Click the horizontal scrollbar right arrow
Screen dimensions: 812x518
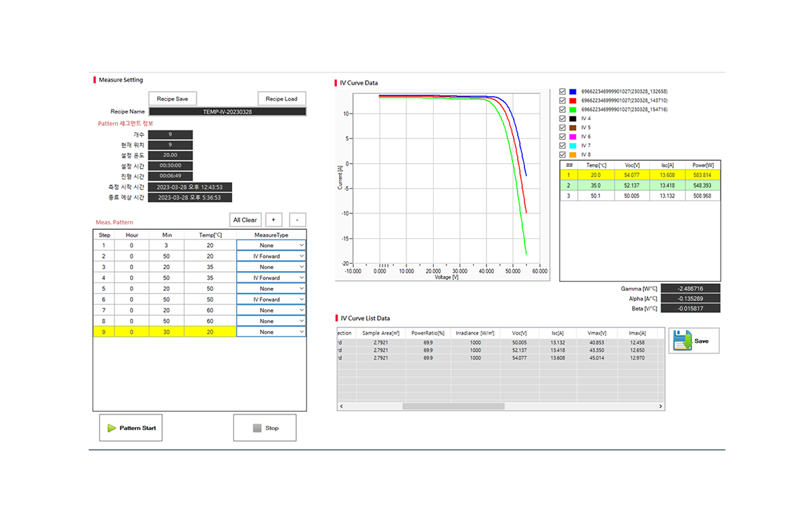coord(660,406)
